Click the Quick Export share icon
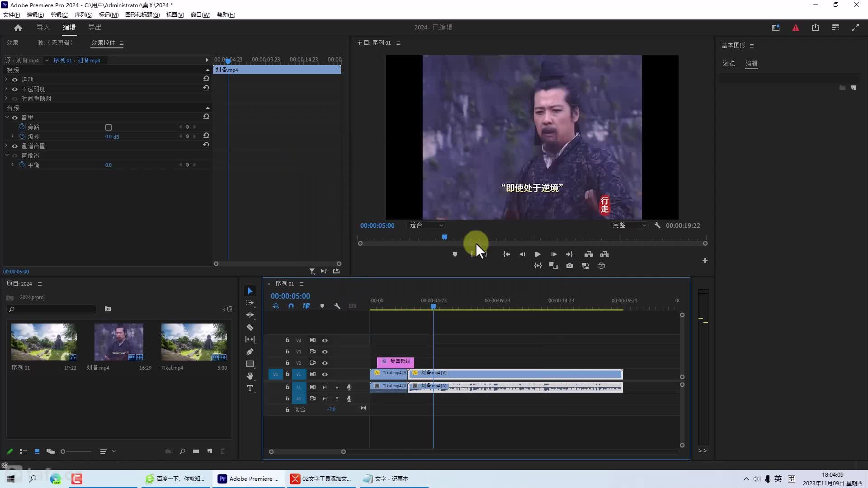Image resolution: width=868 pixels, height=488 pixels. (x=816, y=28)
